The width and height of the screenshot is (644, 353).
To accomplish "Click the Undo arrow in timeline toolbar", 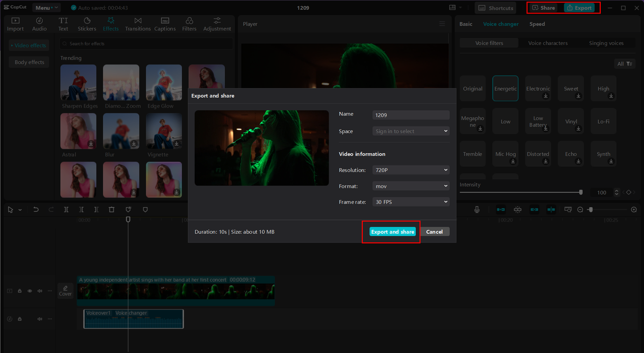I will point(36,210).
